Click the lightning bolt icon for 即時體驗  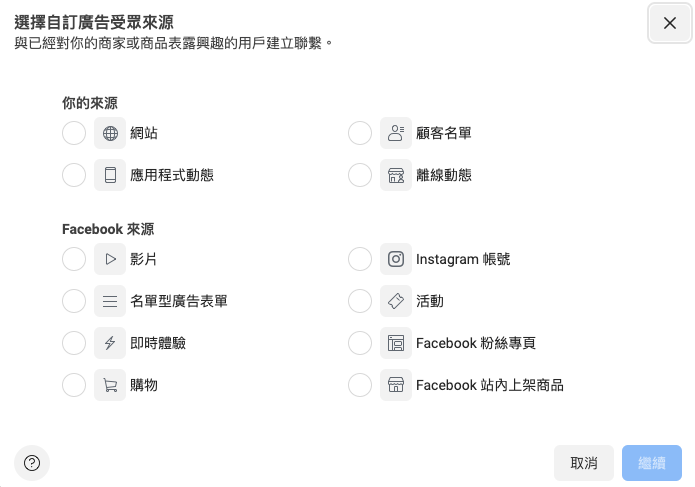(110, 343)
